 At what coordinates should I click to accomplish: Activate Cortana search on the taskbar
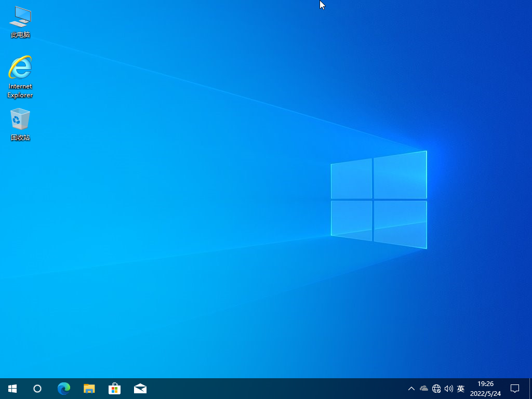click(x=37, y=388)
